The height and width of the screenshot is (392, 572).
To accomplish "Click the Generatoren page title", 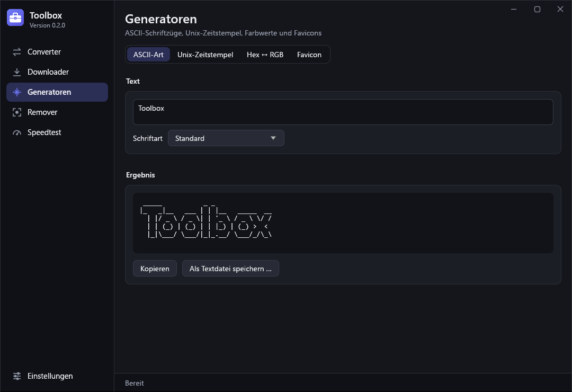I will tap(161, 19).
